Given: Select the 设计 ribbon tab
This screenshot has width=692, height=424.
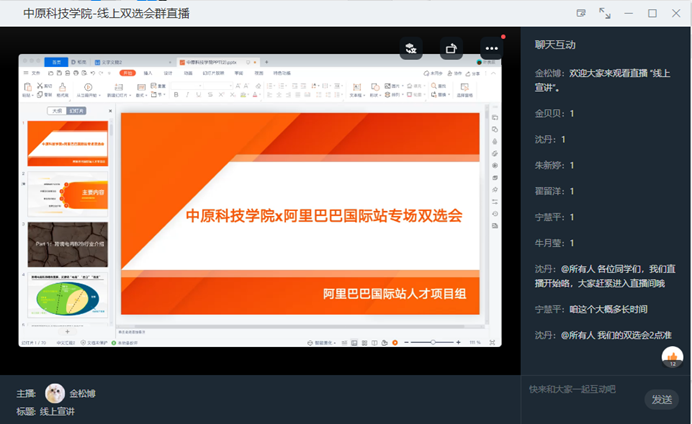Looking at the screenshot, I should (168, 73).
